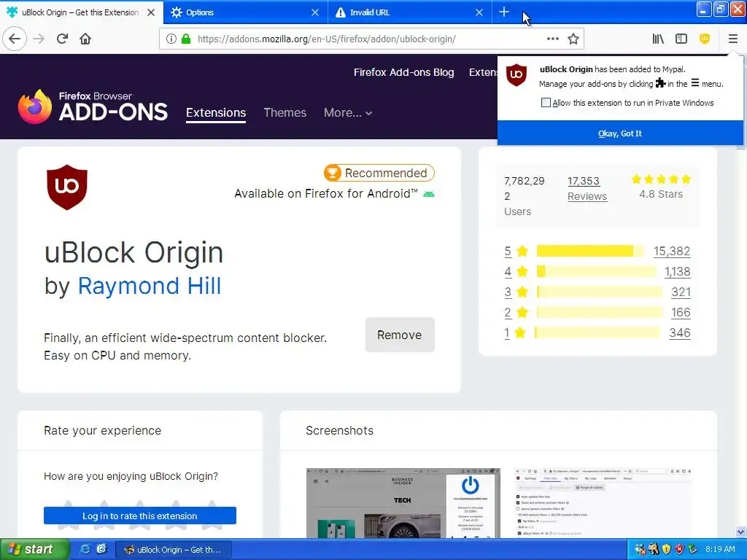Reload the current page
Screen dimensions: 747x560
click(x=63, y=39)
